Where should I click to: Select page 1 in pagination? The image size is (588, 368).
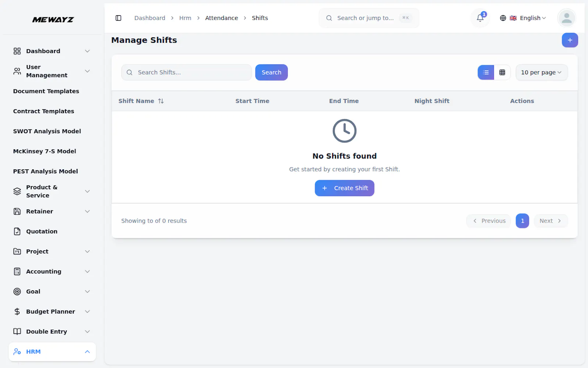pyautogui.click(x=522, y=221)
